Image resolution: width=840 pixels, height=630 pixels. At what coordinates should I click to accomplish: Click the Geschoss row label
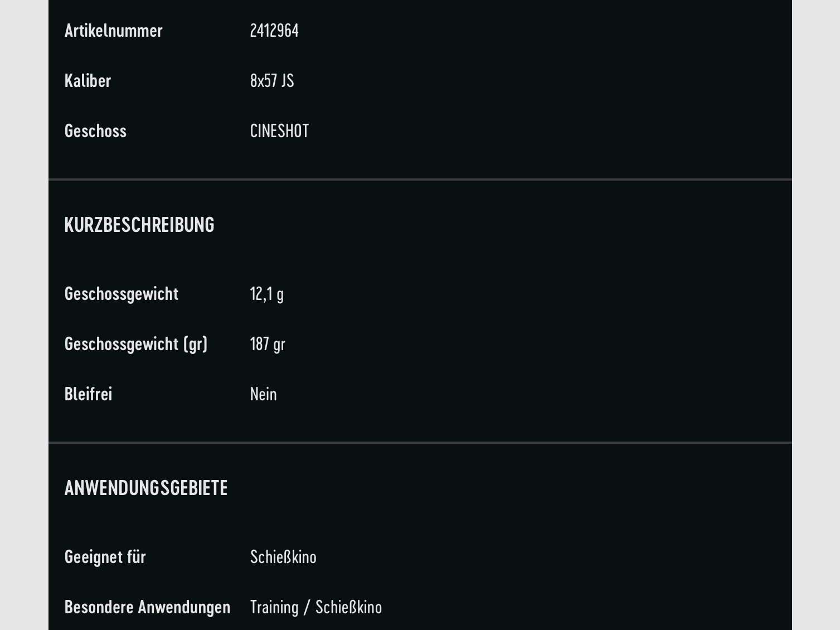pyautogui.click(x=95, y=131)
